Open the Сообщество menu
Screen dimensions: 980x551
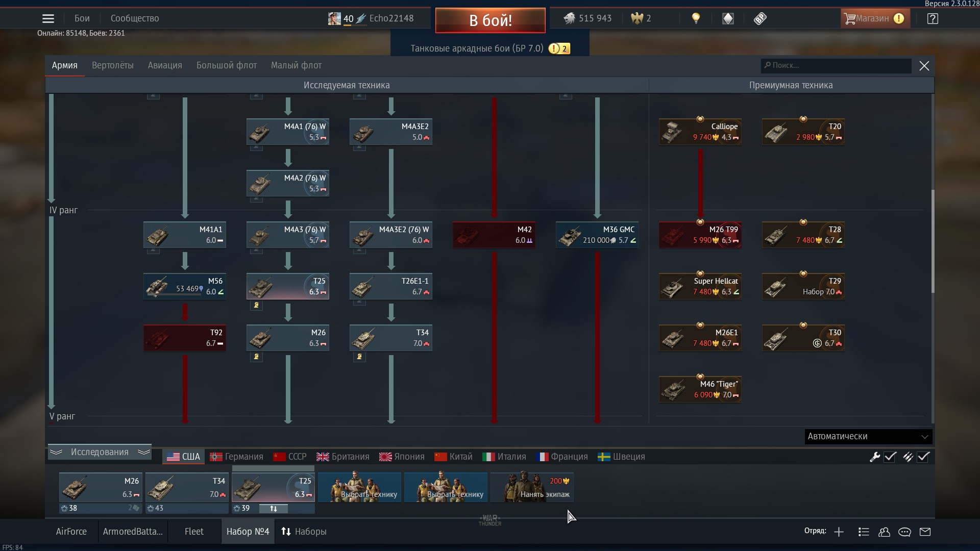pos(135,18)
